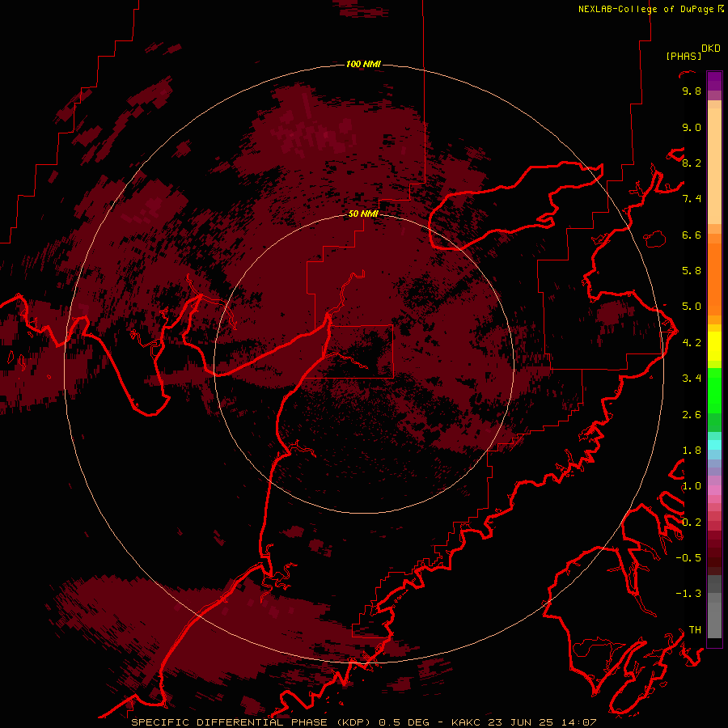
Task: Select the 8.2 scale value
Action: point(692,163)
